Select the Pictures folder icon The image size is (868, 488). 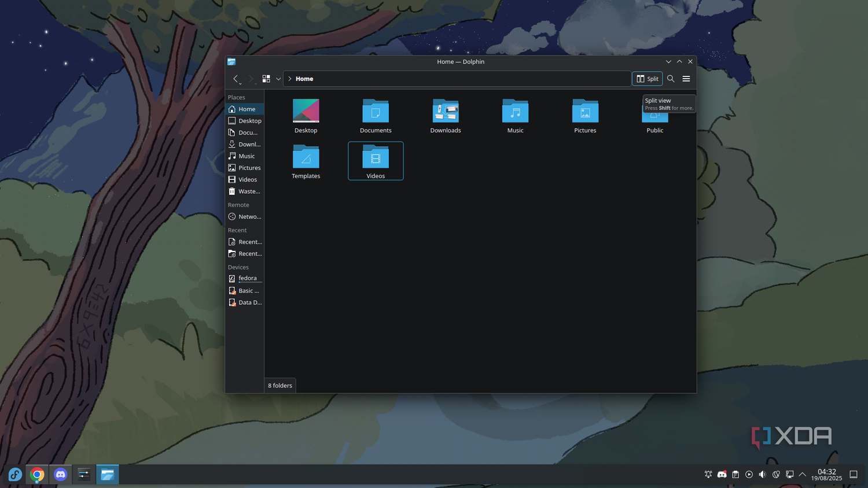(x=585, y=111)
